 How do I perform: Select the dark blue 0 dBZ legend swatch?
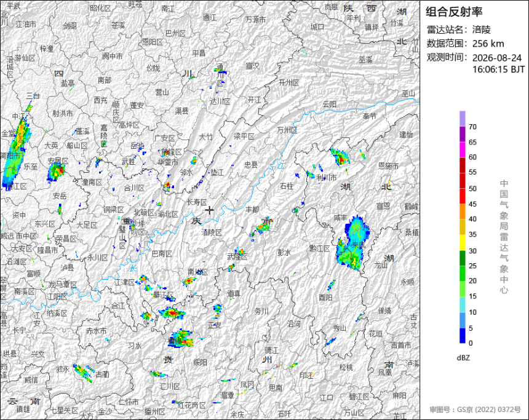[463, 336]
